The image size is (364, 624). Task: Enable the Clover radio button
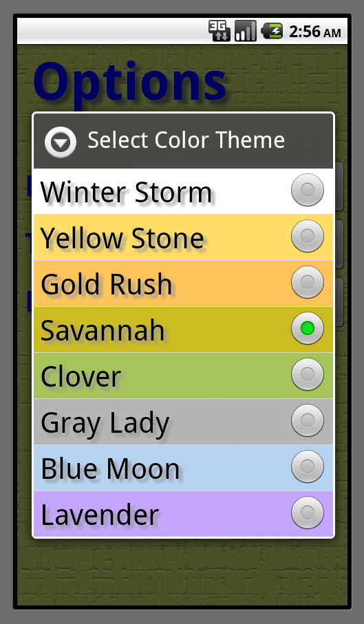coord(308,374)
